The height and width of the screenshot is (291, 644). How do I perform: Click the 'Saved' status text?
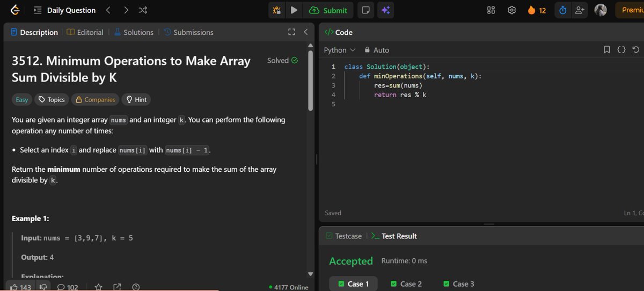click(x=333, y=213)
